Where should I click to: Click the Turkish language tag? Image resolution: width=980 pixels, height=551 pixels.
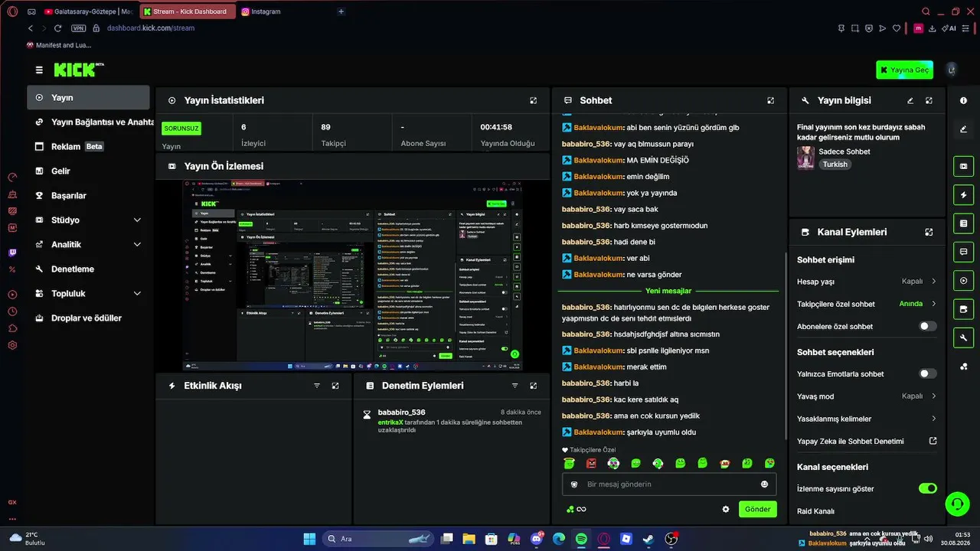tap(835, 164)
